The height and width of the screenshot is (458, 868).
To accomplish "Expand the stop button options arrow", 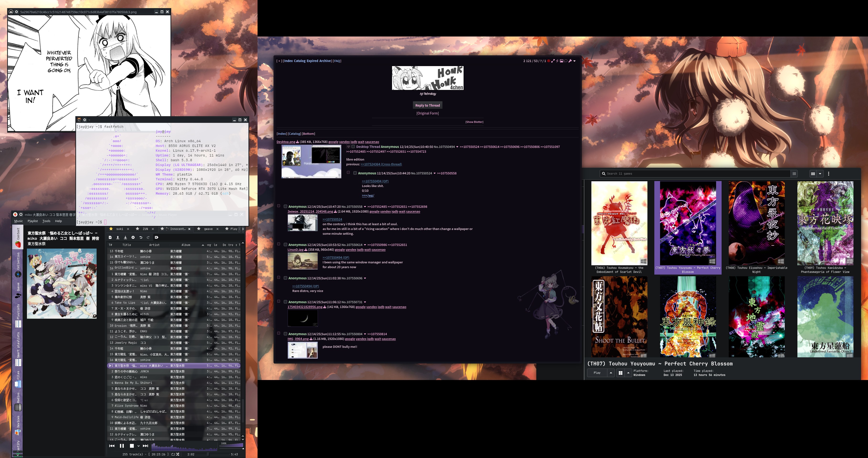I will [138, 446].
